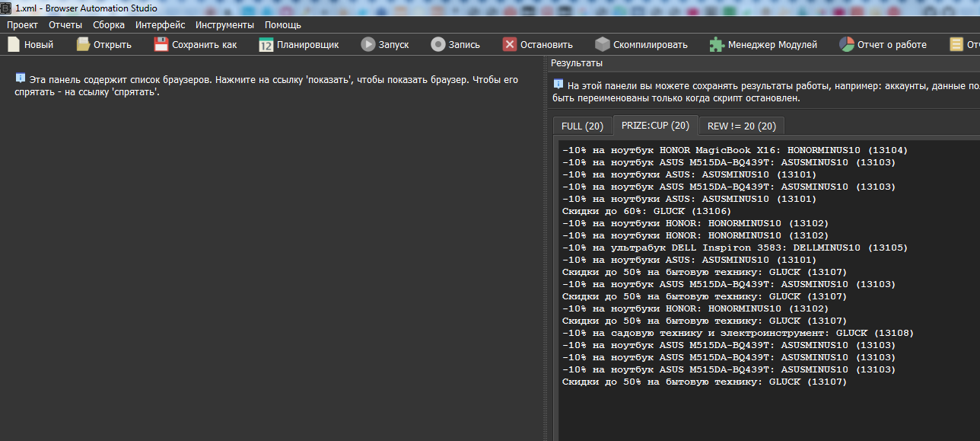Open the Интерфейс menu
The width and height of the screenshot is (980, 441).
[161, 25]
